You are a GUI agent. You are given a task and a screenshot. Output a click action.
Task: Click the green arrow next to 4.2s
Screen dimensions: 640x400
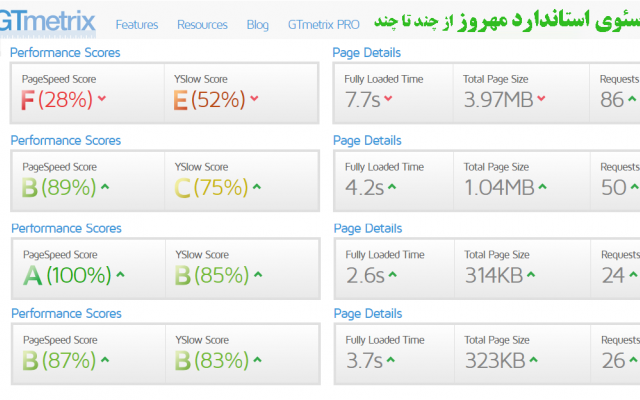[392, 187]
